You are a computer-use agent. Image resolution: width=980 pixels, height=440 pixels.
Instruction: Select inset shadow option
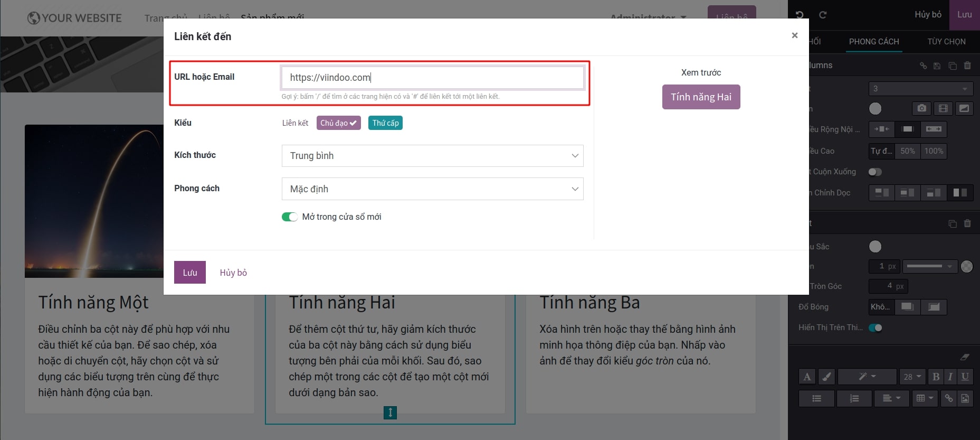[x=934, y=307]
